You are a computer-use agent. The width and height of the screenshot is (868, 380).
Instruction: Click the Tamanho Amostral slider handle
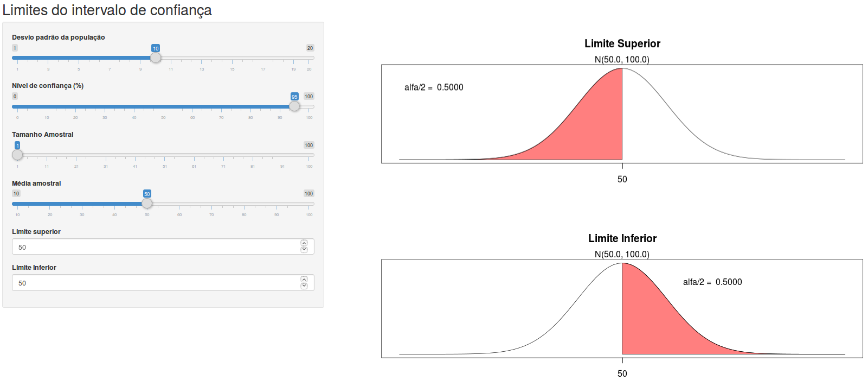17,155
